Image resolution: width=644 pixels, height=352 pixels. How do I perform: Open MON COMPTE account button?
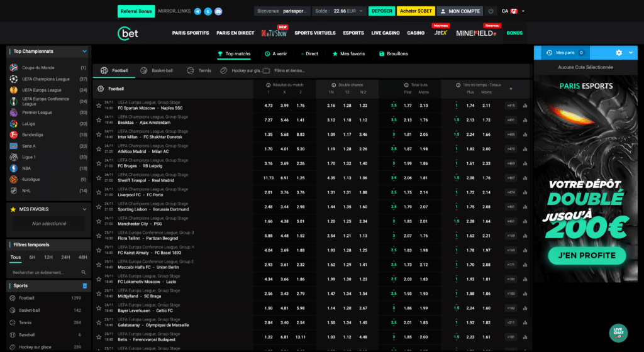(x=460, y=11)
